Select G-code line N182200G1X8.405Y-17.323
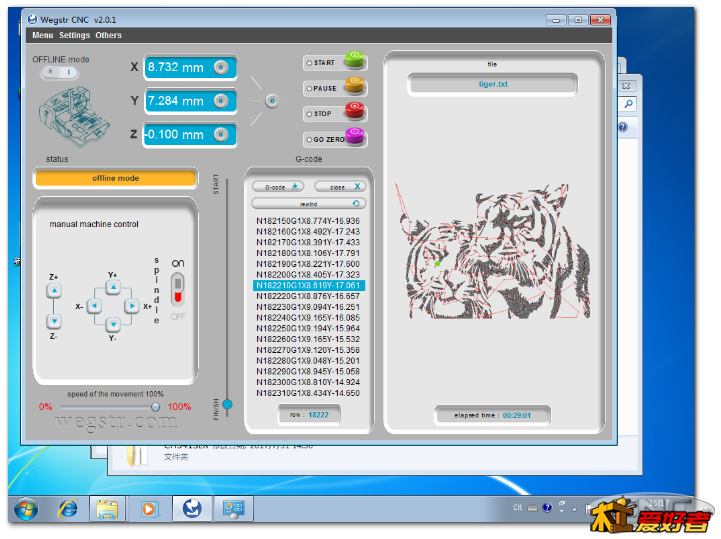 point(308,275)
